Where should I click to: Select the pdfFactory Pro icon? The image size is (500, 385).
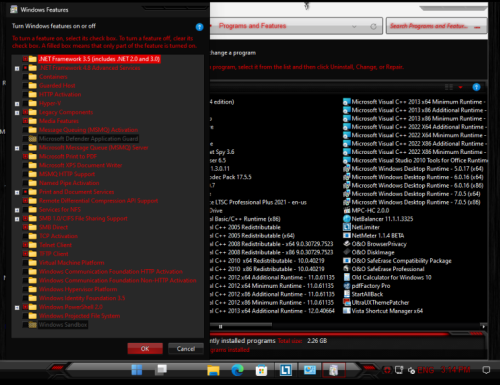pyautogui.click(x=347, y=286)
